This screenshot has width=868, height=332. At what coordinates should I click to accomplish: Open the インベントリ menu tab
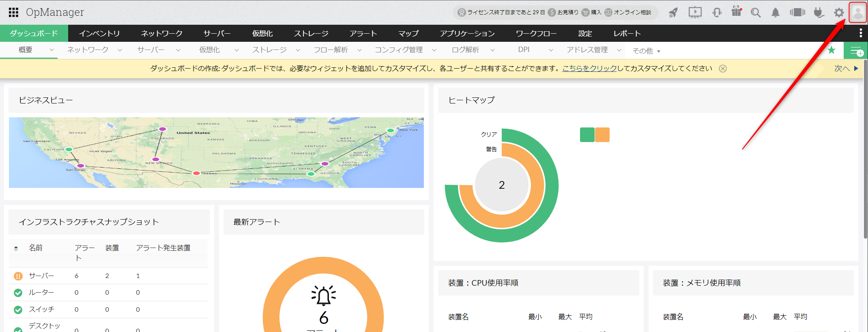pyautogui.click(x=99, y=33)
